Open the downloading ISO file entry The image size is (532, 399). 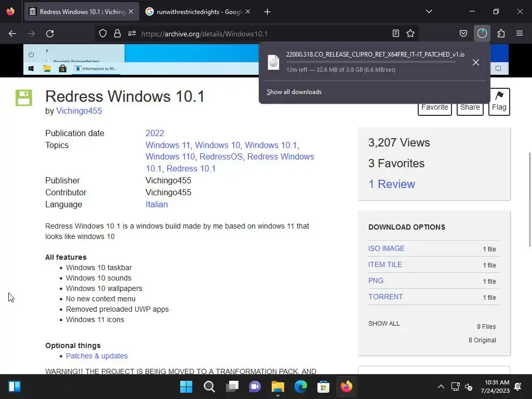pyautogui.click(x=365, y=62)
